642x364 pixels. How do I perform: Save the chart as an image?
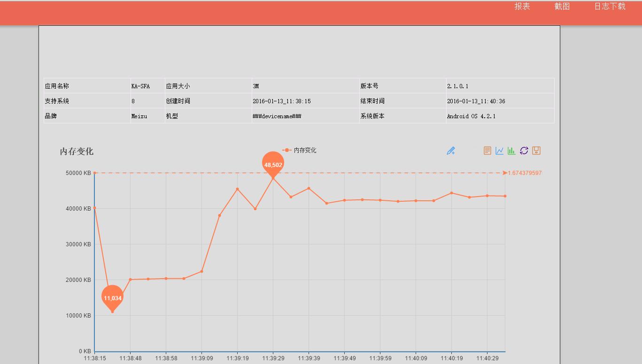pyautogui.click(x=536, y=151)
